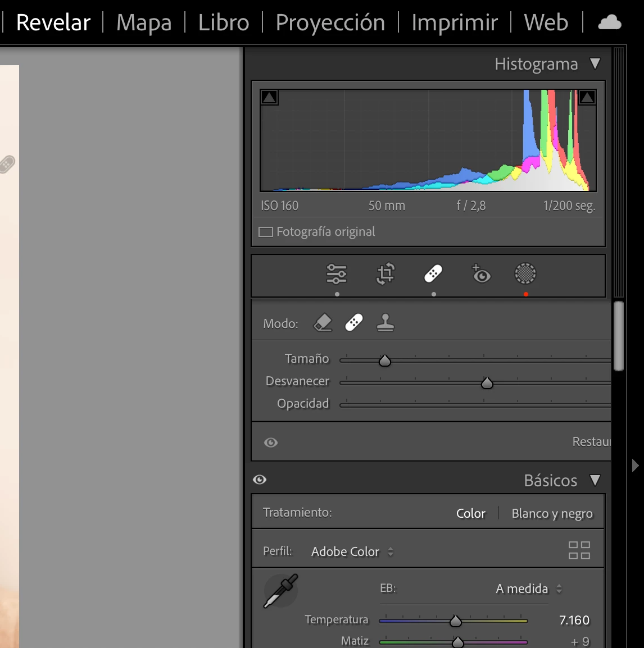Click the healing spot pin on photo
The height and width of the screenshot is (648, 644).
[7, 164]
